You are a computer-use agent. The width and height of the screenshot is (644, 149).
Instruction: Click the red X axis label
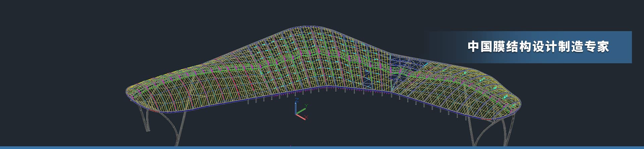(306, 118)
